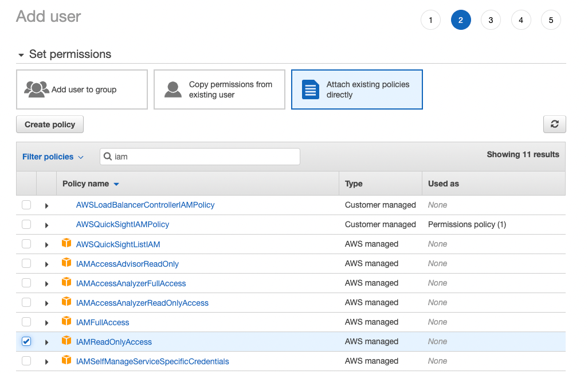
Task: Open the AWSQuickSightListIAM policy link
Action: (x=117, y=244)
